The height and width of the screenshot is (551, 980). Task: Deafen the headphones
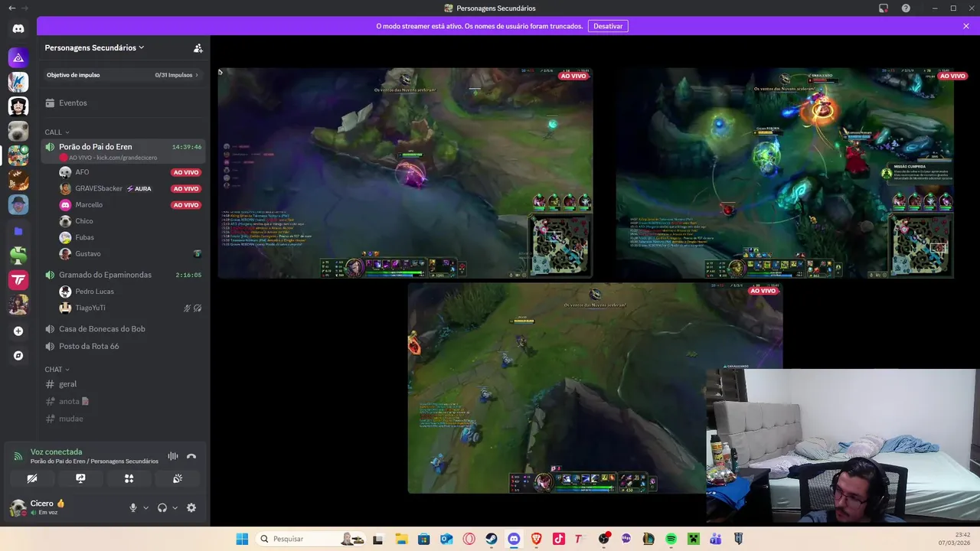[162, 507]
